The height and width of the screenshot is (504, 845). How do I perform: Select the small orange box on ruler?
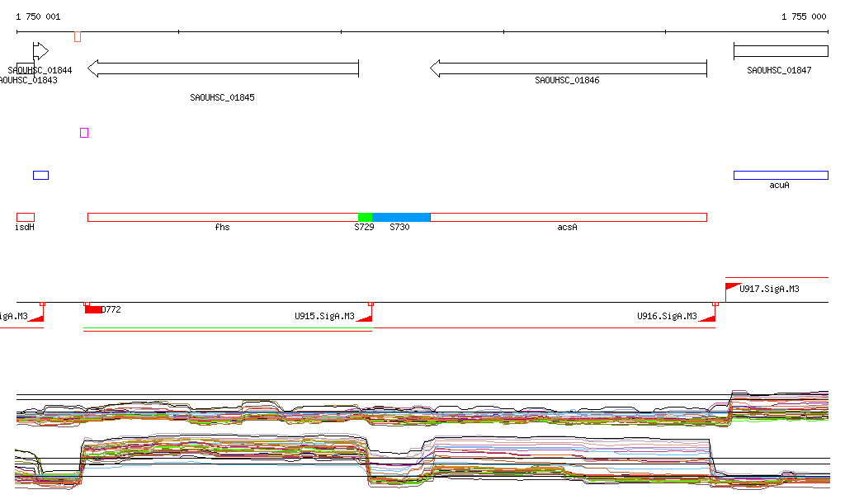(x=78, y=36)
